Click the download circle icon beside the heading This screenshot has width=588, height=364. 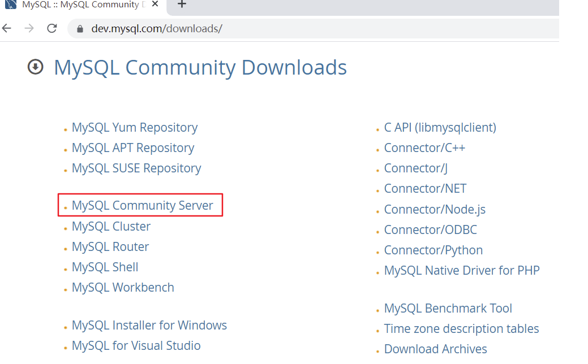(35, 67)
